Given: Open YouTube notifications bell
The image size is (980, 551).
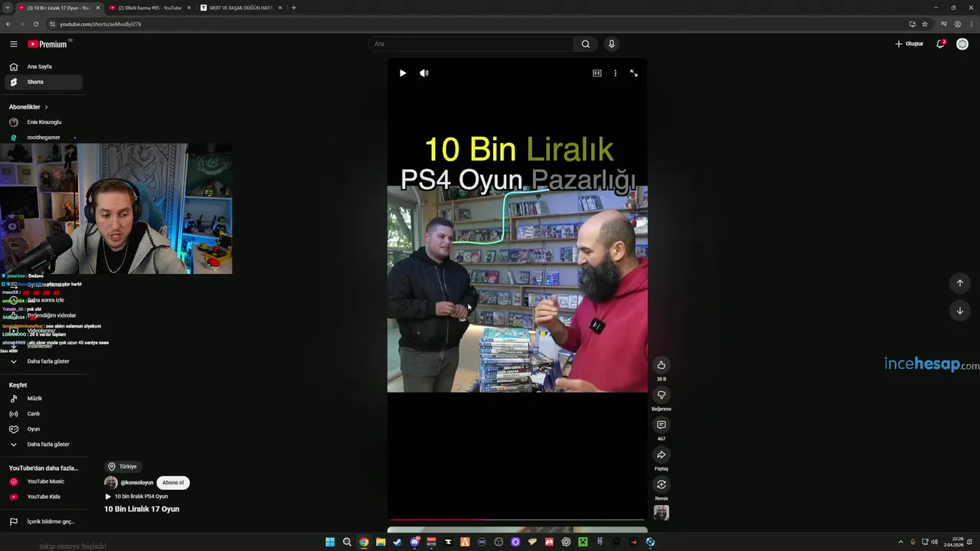Looking at the screenshot, I should [941, 44].
